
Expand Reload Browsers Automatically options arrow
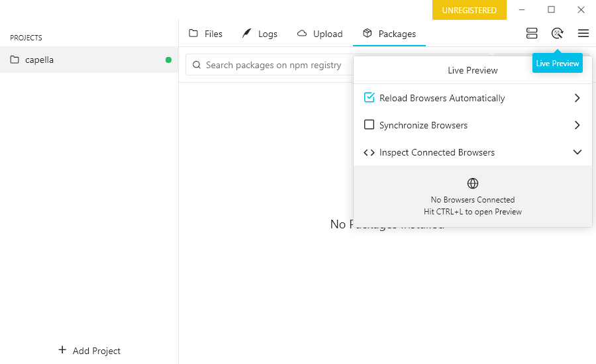pyautogui.click(x=577, y=98)
